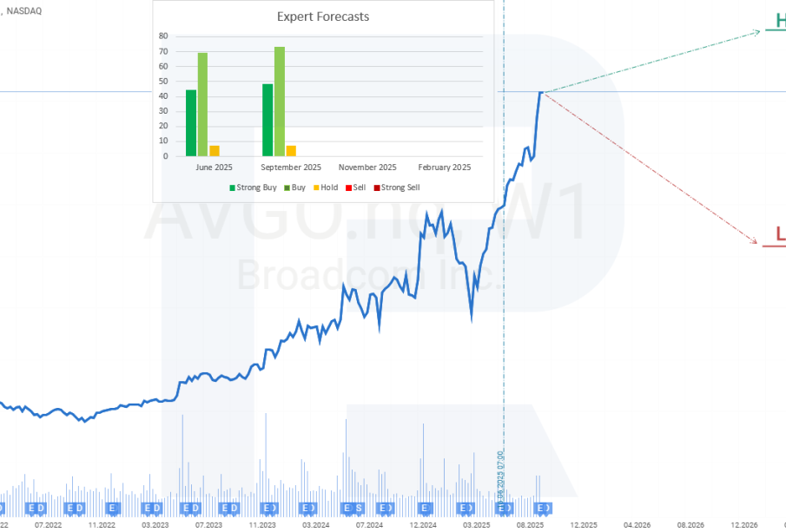Click the Sell legend entry
The height and width of the screenshot is (532, 786).
[x=357, y=187]
